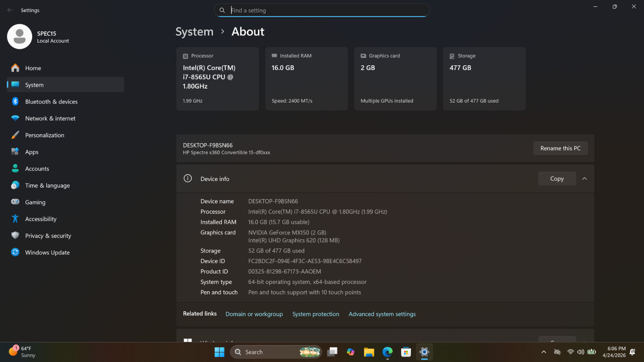This screenshot has width=644, height=362.
Task: Click the NVIDIA GeForce MX150 (2 GB) text
Action: 287,232
